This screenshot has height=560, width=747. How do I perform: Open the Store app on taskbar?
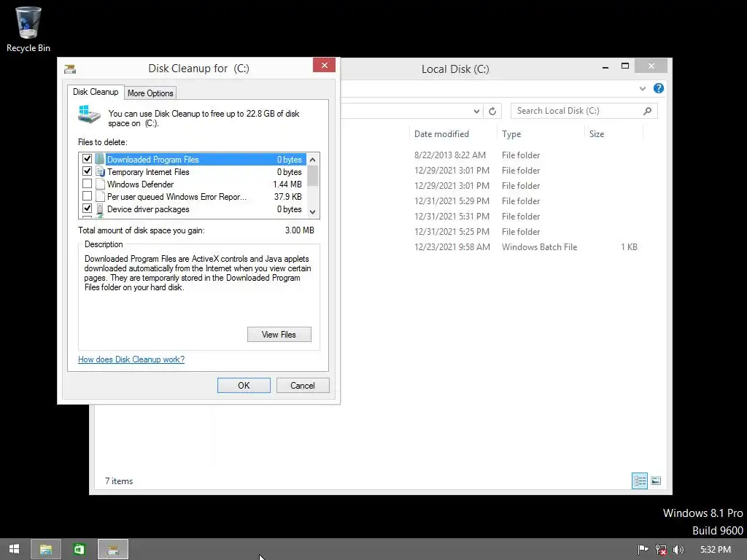point(79,550)
